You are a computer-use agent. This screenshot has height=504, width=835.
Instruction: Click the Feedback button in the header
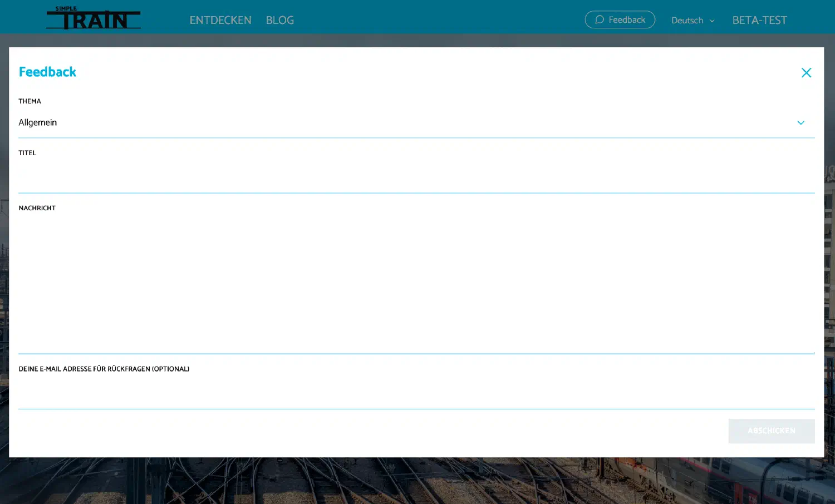[620, 19]
